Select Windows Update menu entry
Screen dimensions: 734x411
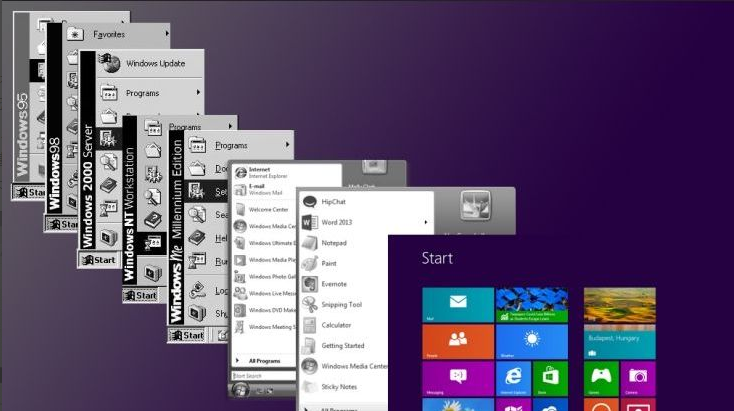point(155,64)
